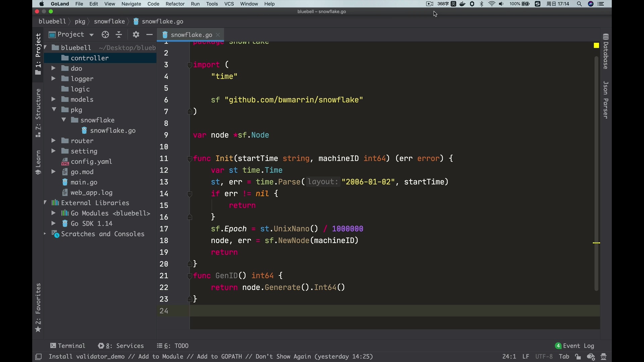Open Project panel settings gear

[x=136, y=35]
